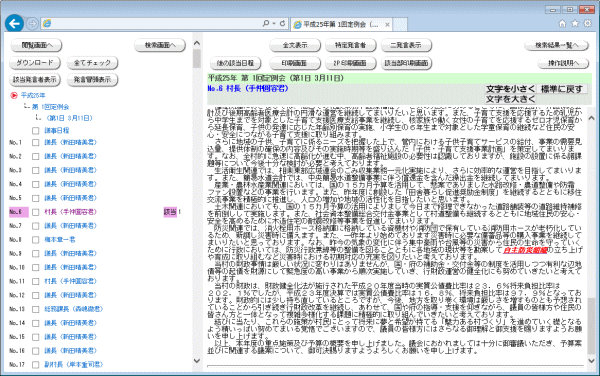Click the No.6 村長 heading above the speech
The image size is (600, 376).
[x=248, y=89]
